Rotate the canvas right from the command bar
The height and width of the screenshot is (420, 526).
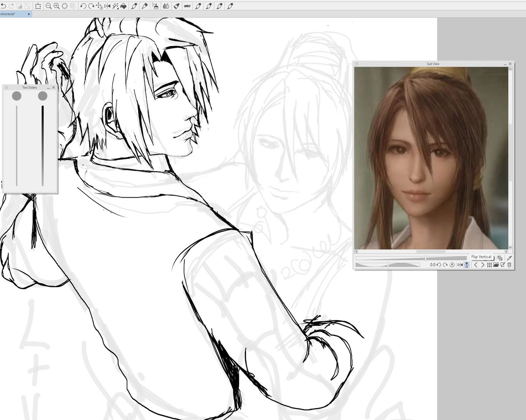click(x=91, y=6)
